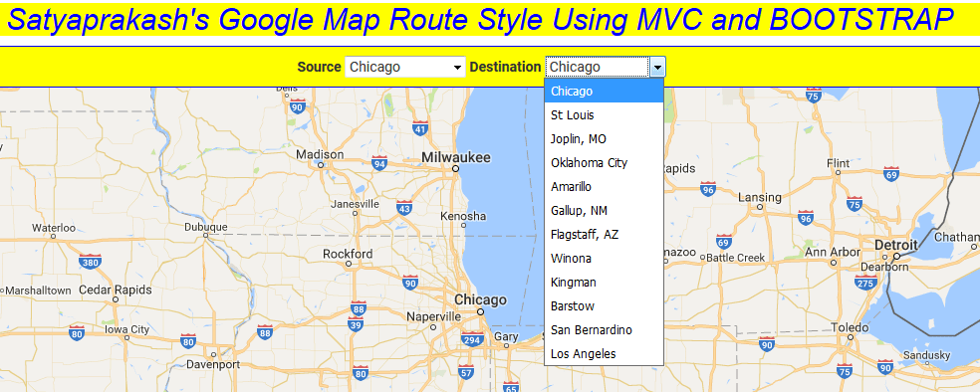
Task: Select Los Angeles option
Action: [604, 354]
